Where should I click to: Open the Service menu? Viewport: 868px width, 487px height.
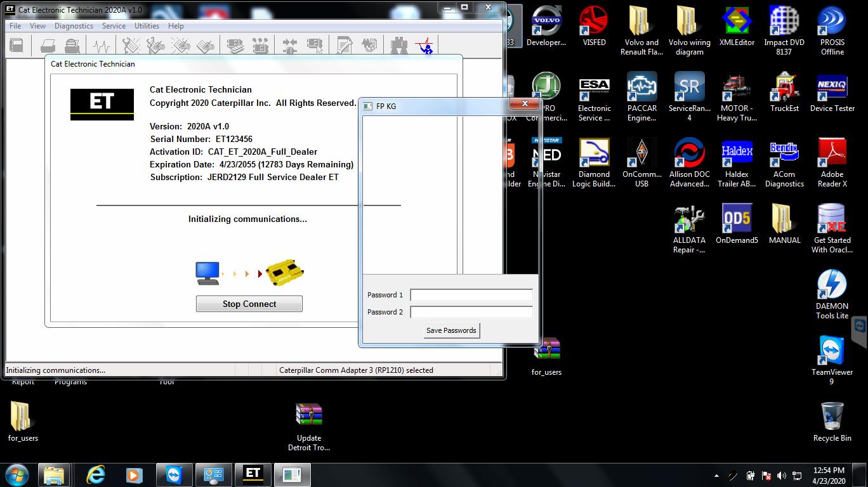(114, 26)
